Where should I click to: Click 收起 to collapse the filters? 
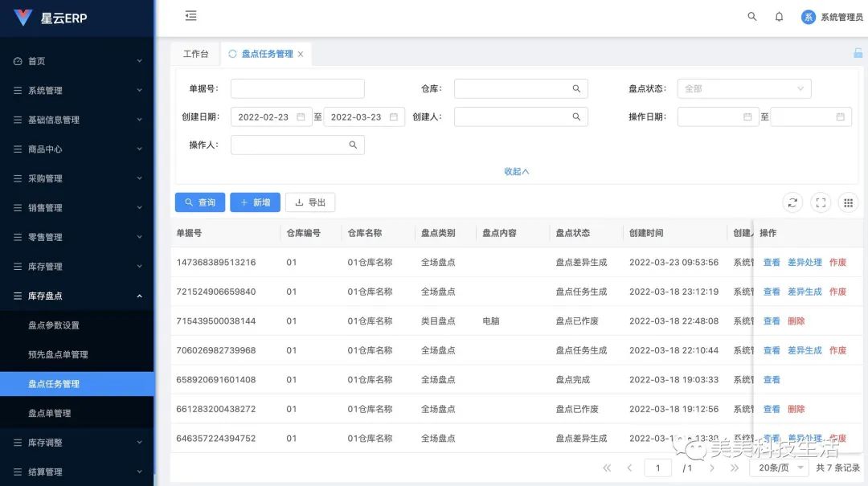515,170
